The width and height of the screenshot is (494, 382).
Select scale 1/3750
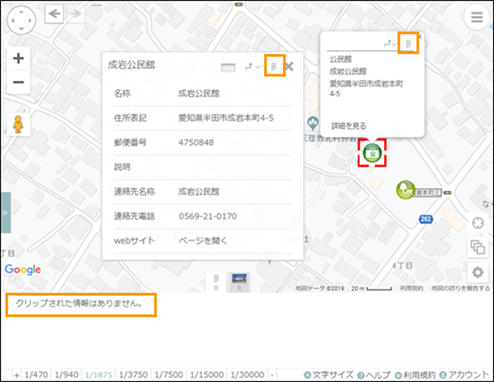click(x=133, y=375)
